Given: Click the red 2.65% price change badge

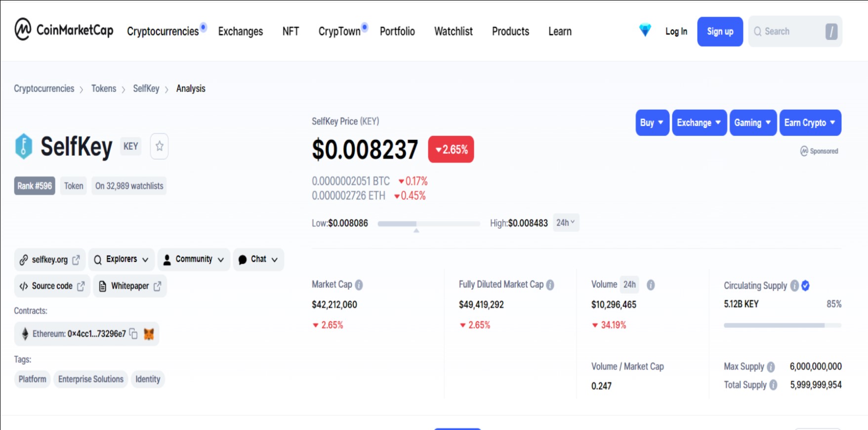Looking at the screenshot, I should click(451, 149).
